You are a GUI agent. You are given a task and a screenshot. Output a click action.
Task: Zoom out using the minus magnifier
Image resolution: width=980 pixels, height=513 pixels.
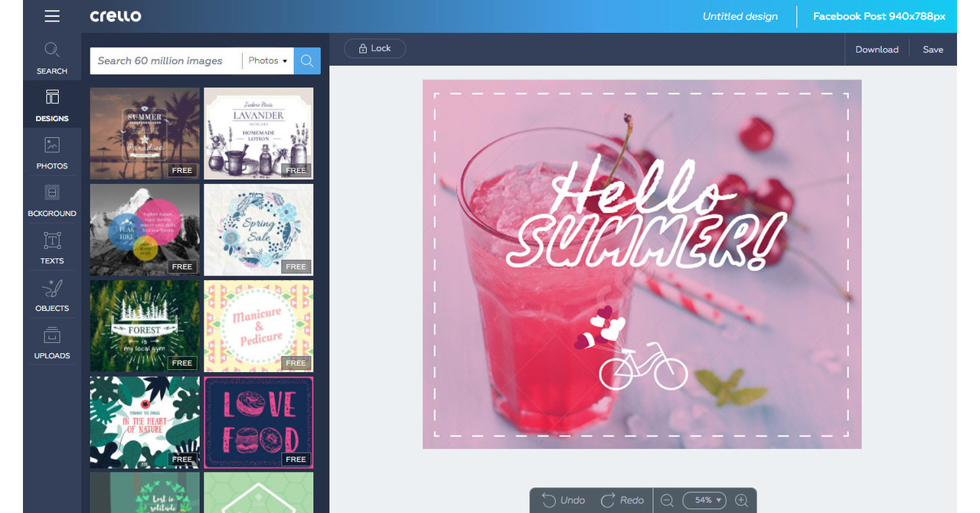tap(667, 500)
